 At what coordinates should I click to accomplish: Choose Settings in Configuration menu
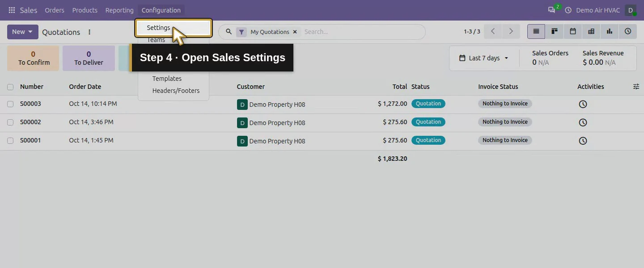[x=174, y=28]
